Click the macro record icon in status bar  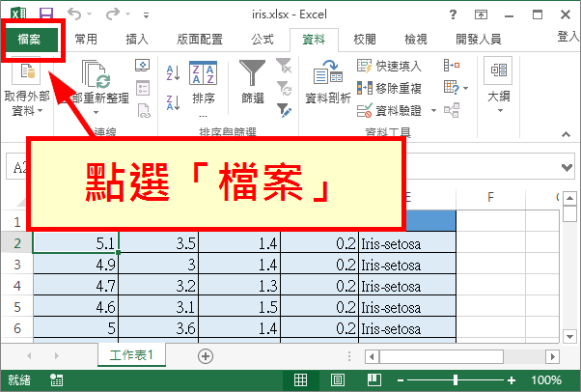point(56,380)
